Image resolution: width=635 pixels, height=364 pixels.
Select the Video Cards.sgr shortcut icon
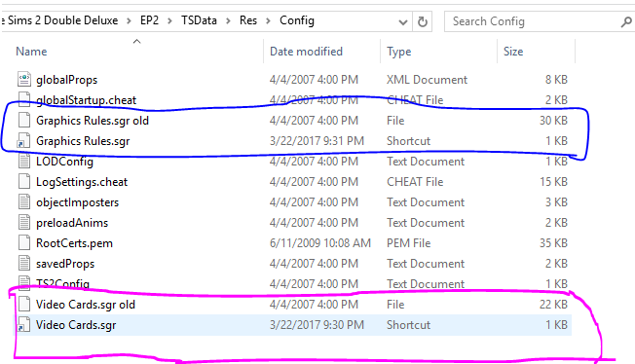pos(24,325)
